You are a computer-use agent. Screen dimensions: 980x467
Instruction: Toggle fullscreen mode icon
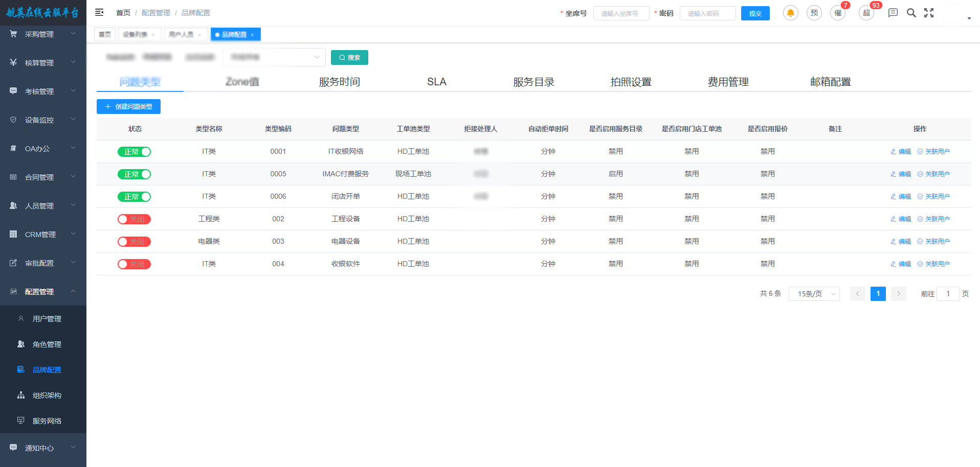pyautogui.click(x=929, y=13)
